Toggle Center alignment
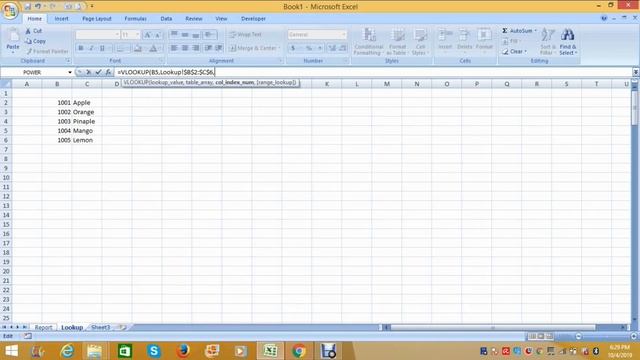 pos(185,48)
